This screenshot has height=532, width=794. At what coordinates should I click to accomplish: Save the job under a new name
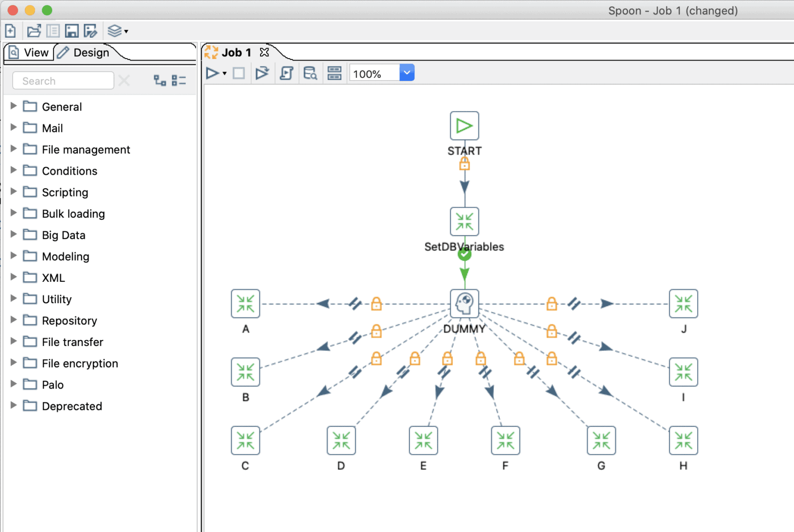point(90,30)
